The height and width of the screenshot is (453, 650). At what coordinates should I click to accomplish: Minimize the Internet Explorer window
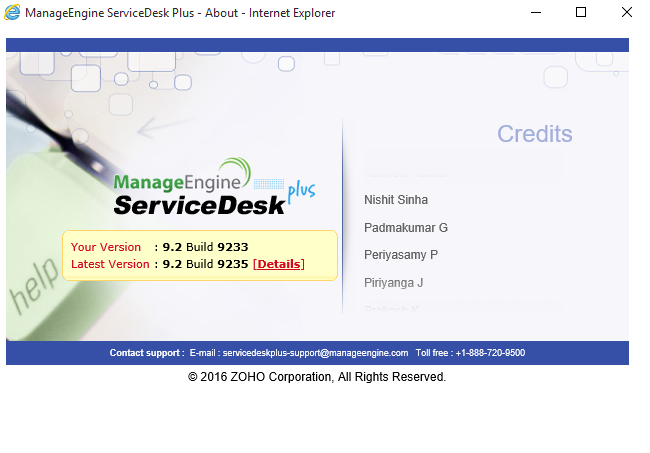[536, 12]
